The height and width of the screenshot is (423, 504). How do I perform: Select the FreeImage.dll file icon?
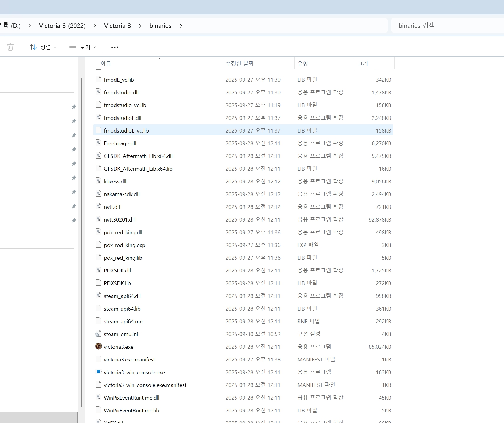98,143
